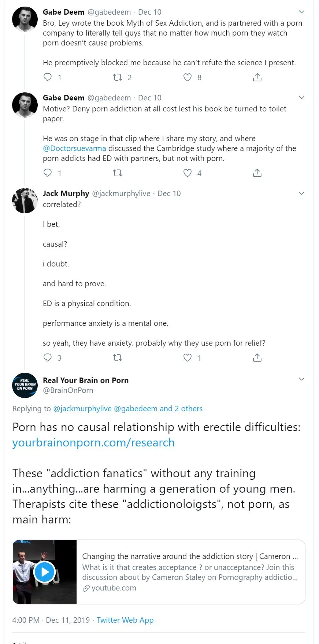Expand options menu for Real Your Brain on Porn tweet
Image resolution: width=319 pixels, height=644 pixels.
click(x=301, y=379)
